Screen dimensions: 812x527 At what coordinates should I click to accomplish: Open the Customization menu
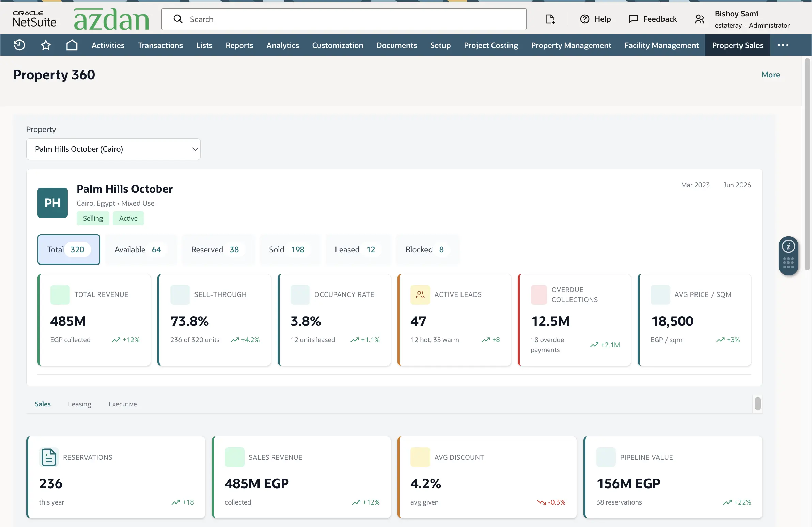338,45
